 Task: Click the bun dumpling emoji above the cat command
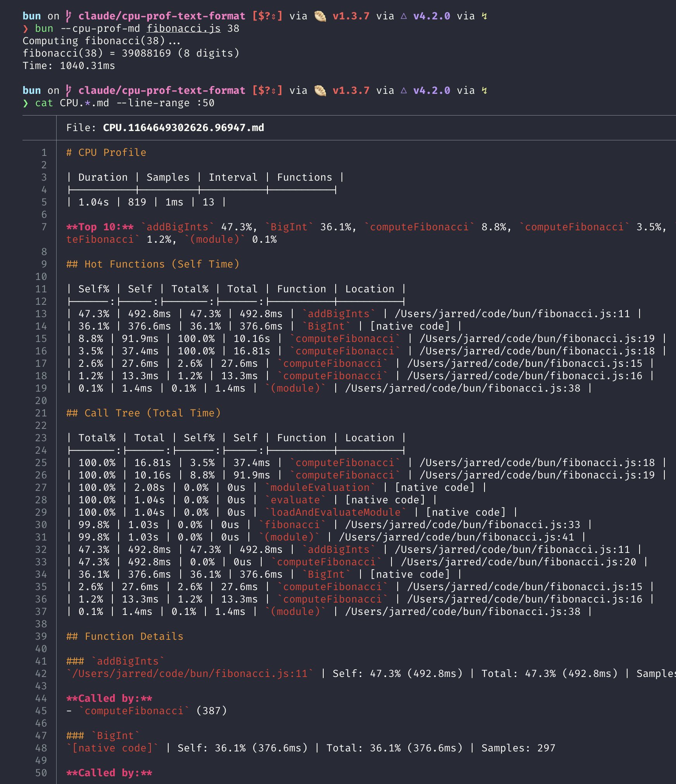tap(320, 90)
